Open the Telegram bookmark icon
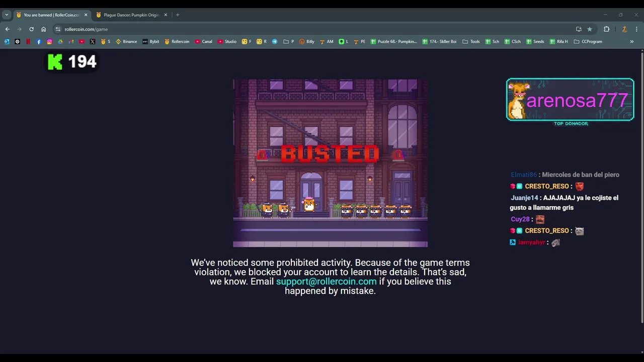Image resolution: width=644 pixels, height=362 pixels. pos(275,42)
